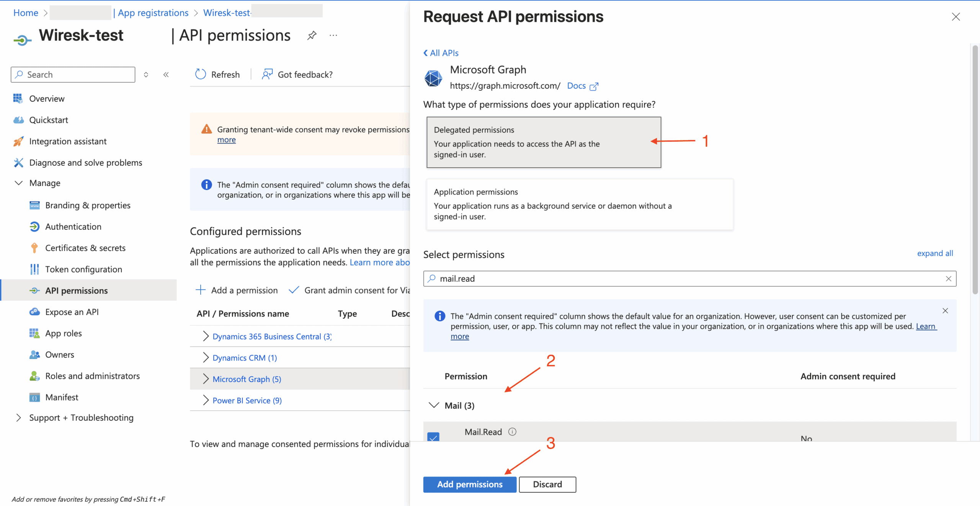Click the Diagnose and solve problems wrench icon
The image size is (980, 506).
coord(18,163)
